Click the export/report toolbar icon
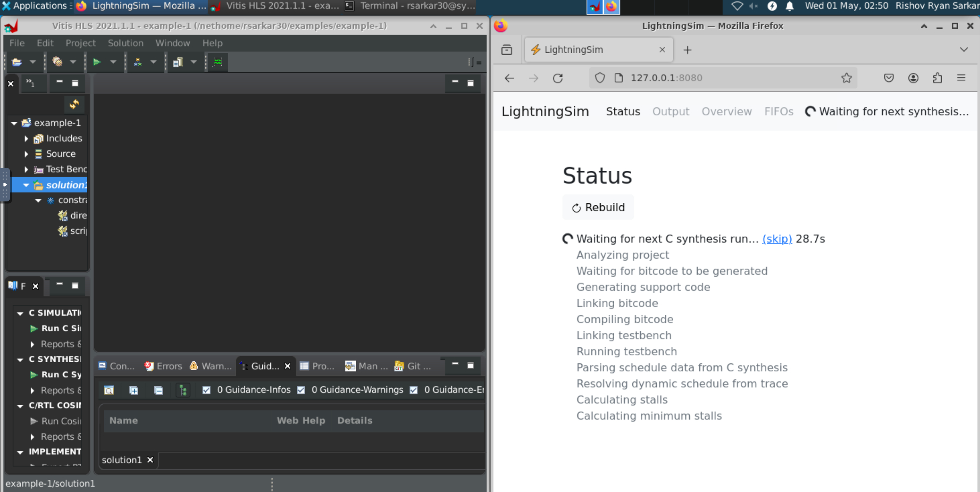This screenshot has width=980, height=492. click(x=178, y=62)
